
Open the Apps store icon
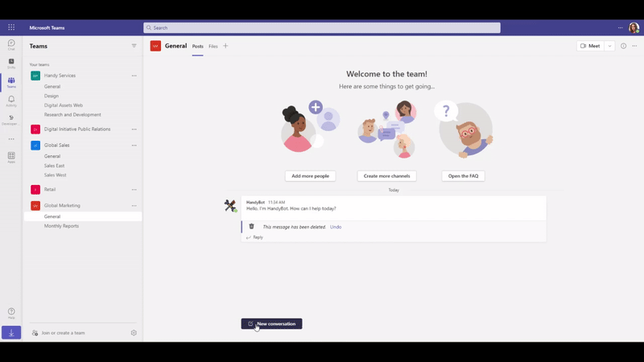11,157
